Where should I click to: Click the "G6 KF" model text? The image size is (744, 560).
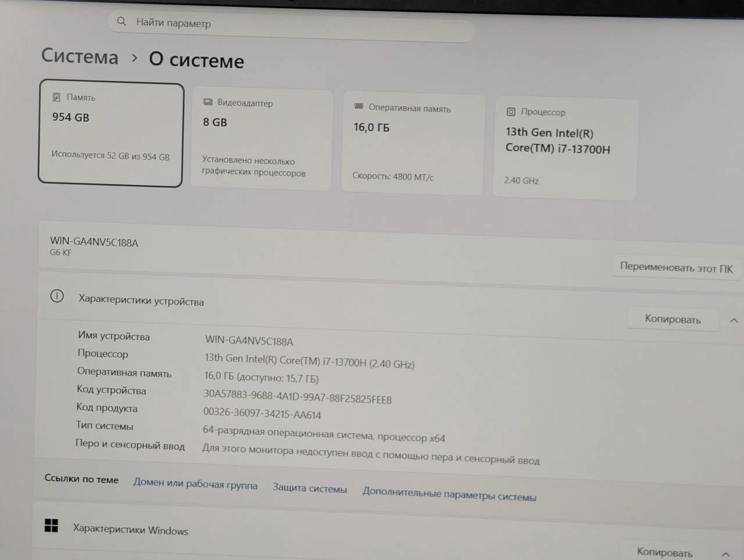60,253
